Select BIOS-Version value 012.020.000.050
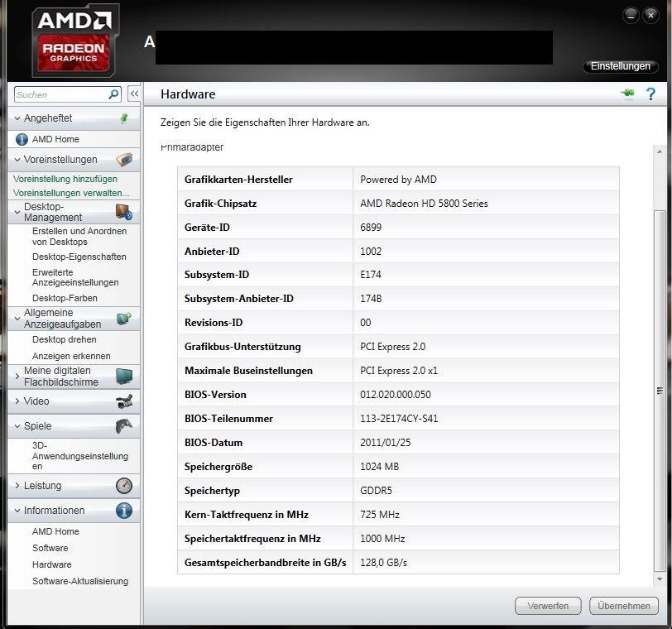This screenshot has height=629, width=672. [x=396, y=395]
